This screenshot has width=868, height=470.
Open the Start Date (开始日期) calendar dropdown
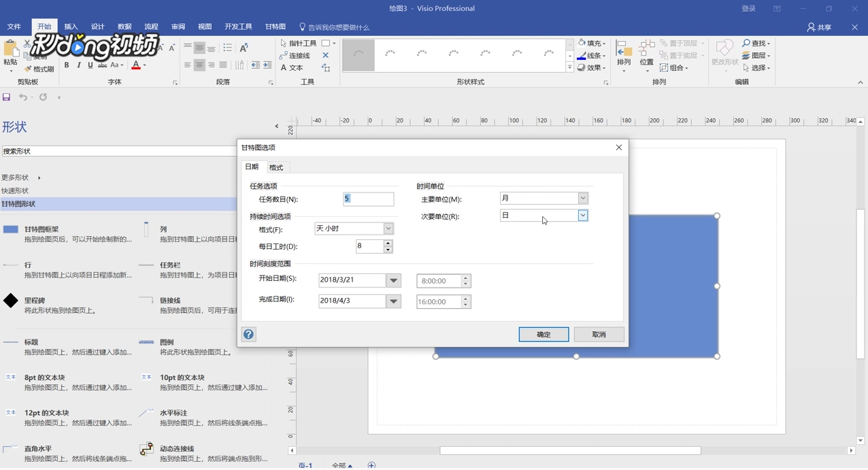(393, 280)
